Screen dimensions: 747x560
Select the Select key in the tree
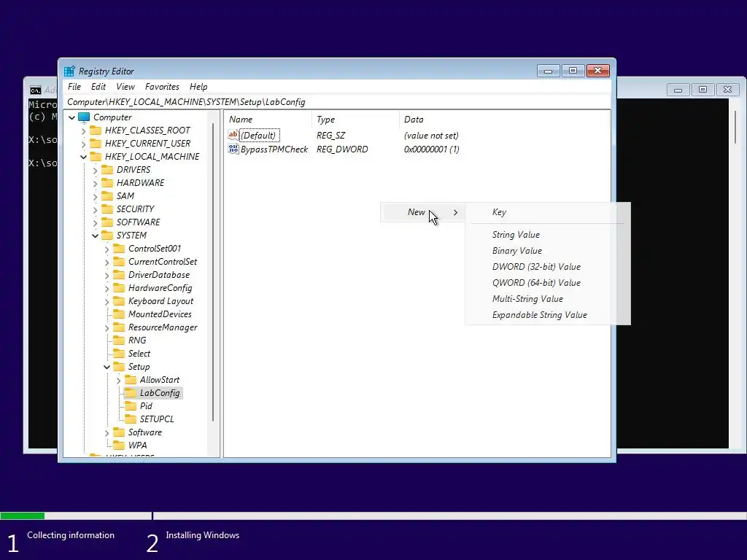tap(139, 354)
